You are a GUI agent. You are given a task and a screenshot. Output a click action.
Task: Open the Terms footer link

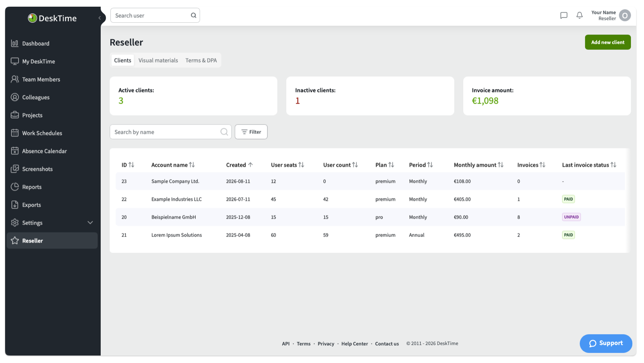click(304, 344)
